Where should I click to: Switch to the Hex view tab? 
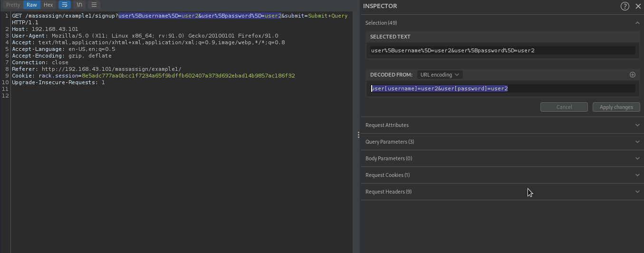[48, 5]
